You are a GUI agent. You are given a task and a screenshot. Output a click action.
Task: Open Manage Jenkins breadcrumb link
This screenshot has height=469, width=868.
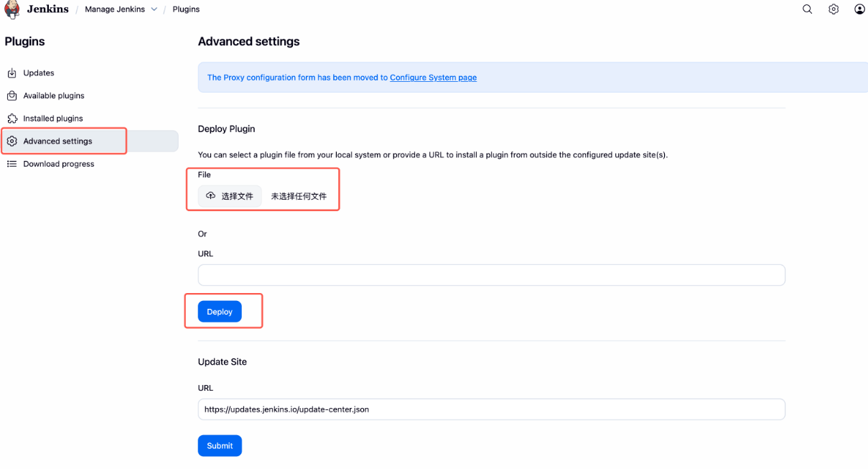pos(114,9)
